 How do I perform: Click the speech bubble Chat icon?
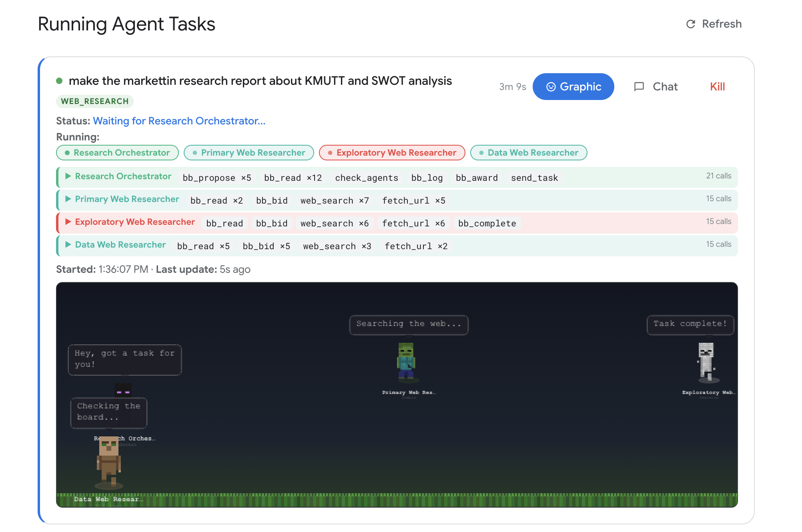[639, 87]
